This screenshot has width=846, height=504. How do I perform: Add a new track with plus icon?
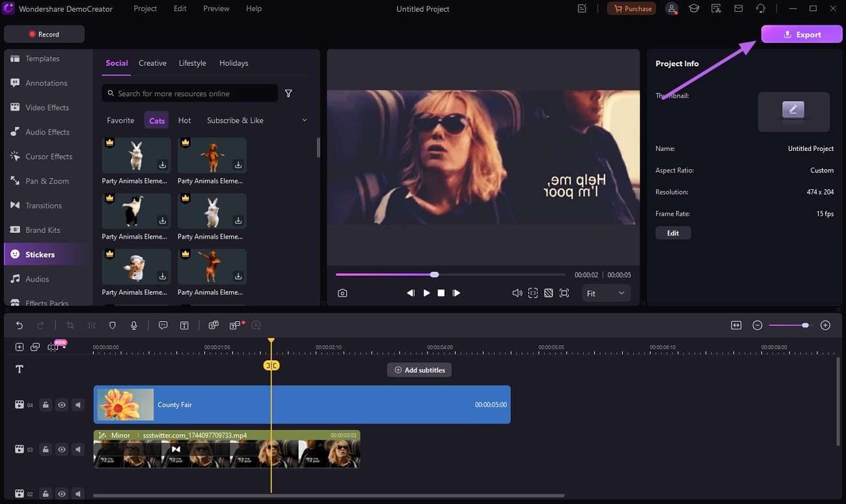pyautogui.click(x=19, y=347)
